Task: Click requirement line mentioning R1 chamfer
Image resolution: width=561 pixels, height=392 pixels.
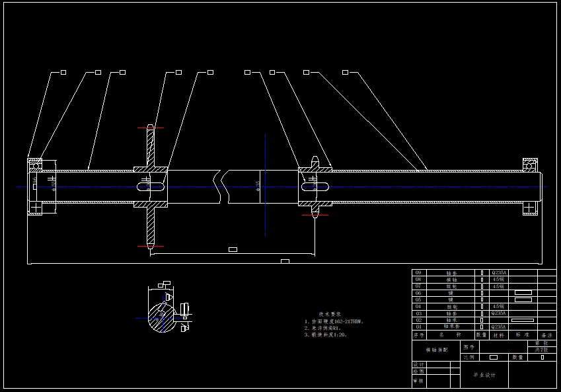Action: click(322, 328)
